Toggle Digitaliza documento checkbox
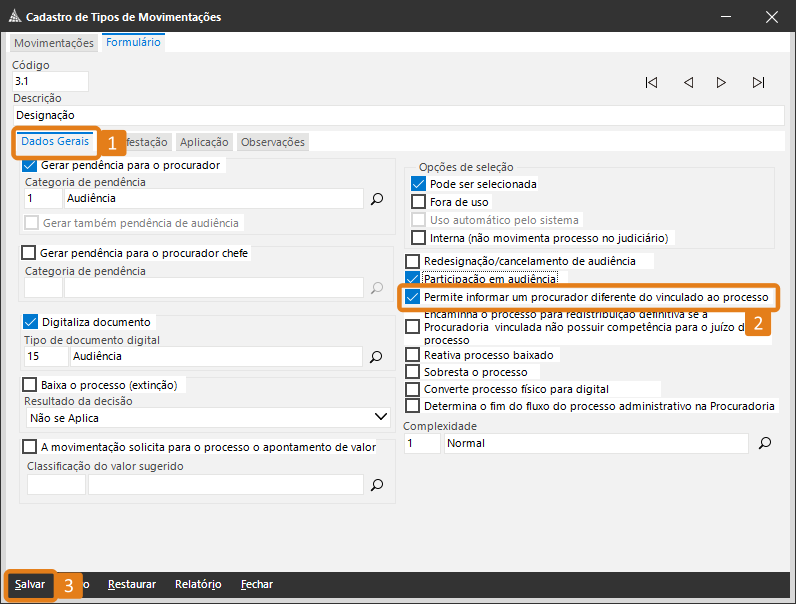 tap(30, 322)
